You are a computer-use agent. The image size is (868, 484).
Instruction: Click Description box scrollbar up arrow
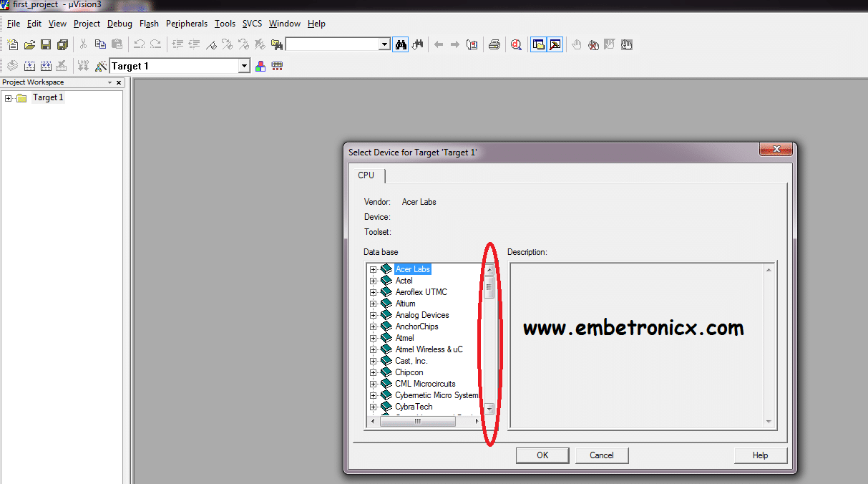769,270
